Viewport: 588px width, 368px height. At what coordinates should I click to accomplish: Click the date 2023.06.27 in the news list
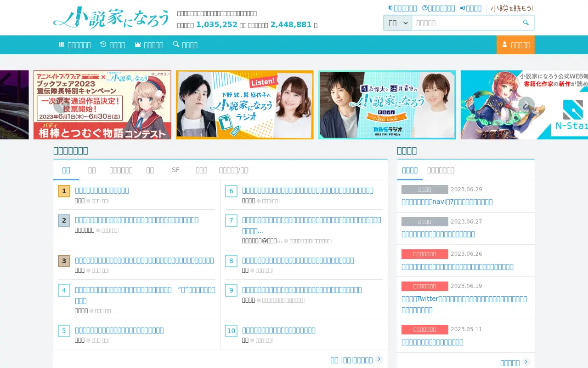coord(466,222)
